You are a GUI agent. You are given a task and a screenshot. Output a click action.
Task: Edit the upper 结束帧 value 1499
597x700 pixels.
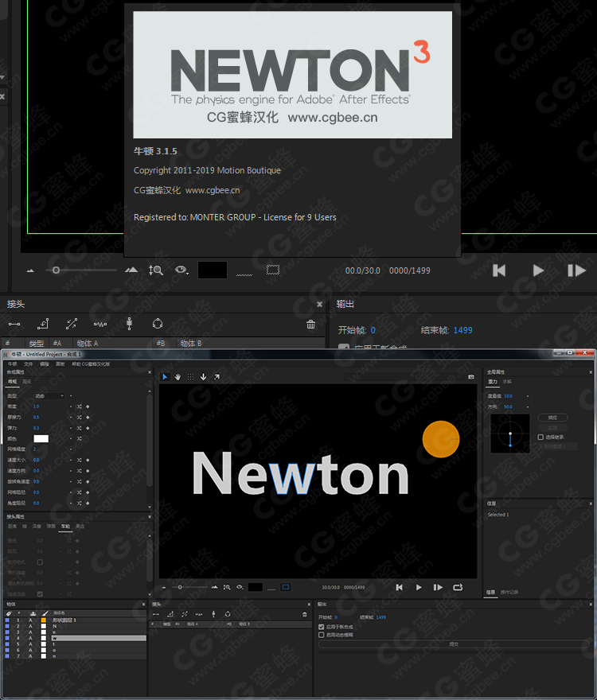click(x=462, y=330)
